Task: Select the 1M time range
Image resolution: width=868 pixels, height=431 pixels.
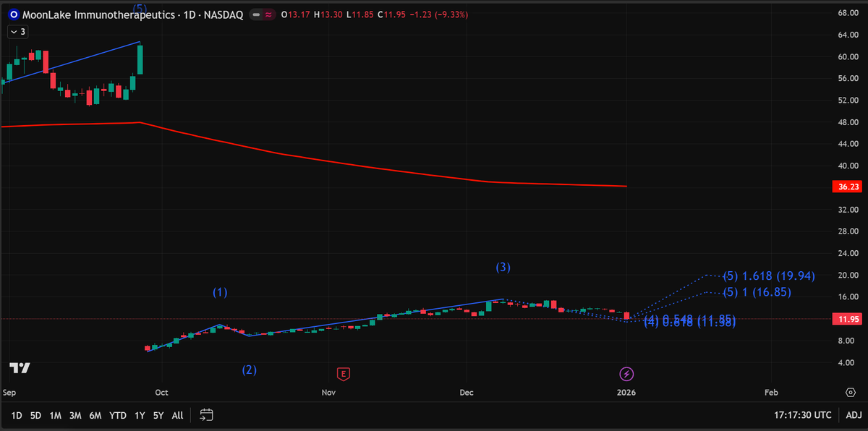Action: click(55, 415)
